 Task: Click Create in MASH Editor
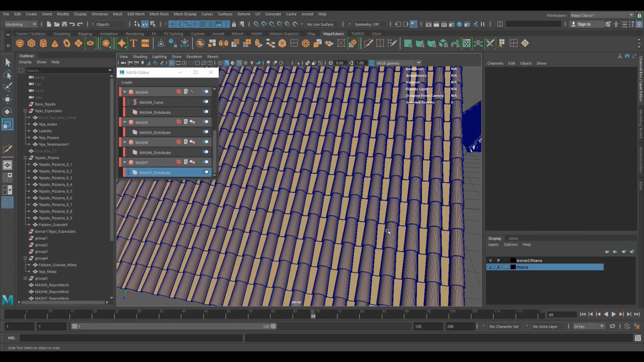pyautogui.click(x=126, y=82)
